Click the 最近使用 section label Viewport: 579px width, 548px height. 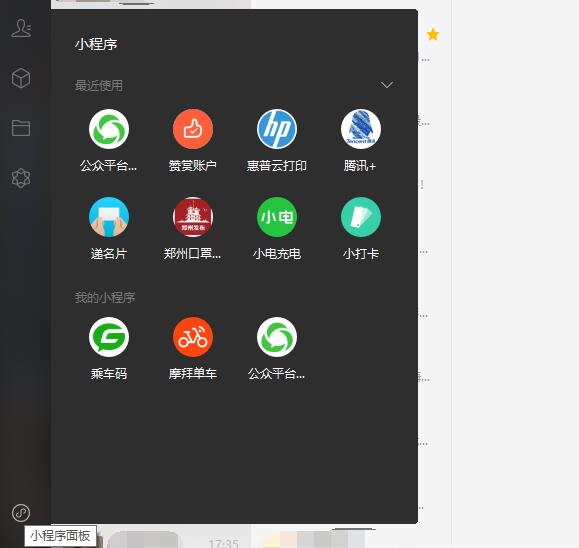click(x=99, y=86)
